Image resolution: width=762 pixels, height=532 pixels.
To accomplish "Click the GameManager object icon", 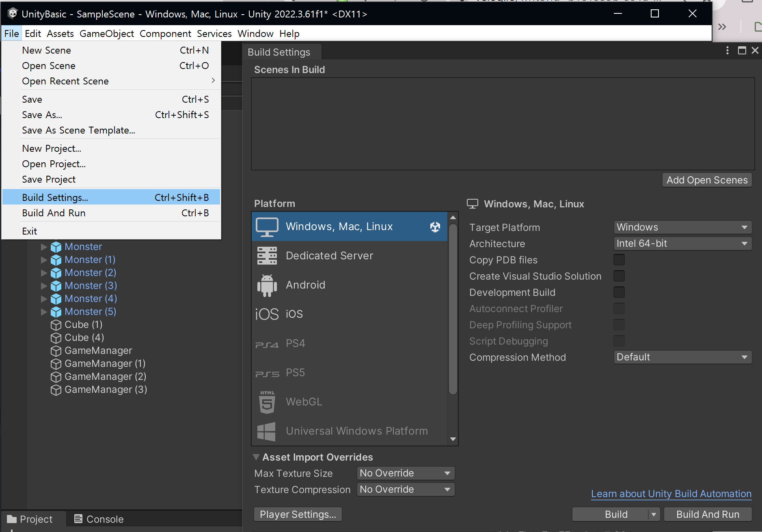I will click(x=56, y=351).
